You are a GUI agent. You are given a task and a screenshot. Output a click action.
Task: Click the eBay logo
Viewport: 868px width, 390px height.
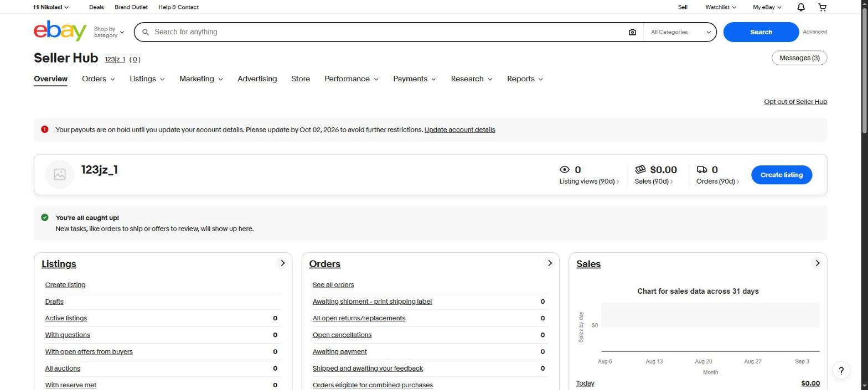pos(60,31)
